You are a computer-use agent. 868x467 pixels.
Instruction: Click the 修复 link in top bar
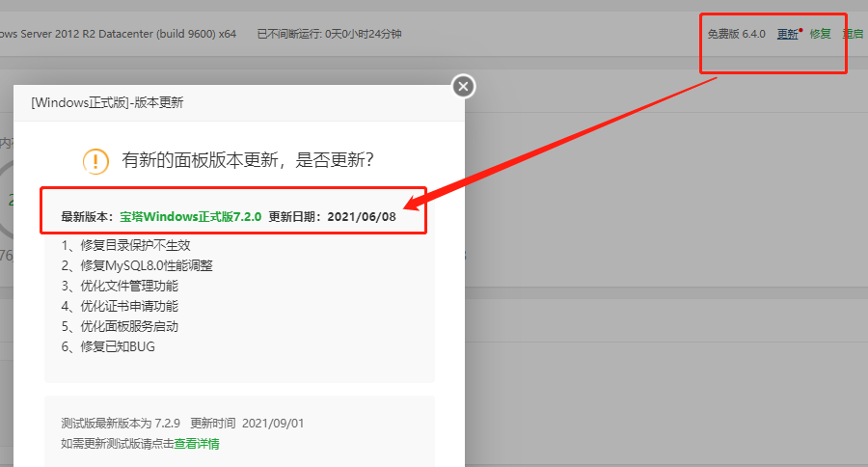pos(820,34)
